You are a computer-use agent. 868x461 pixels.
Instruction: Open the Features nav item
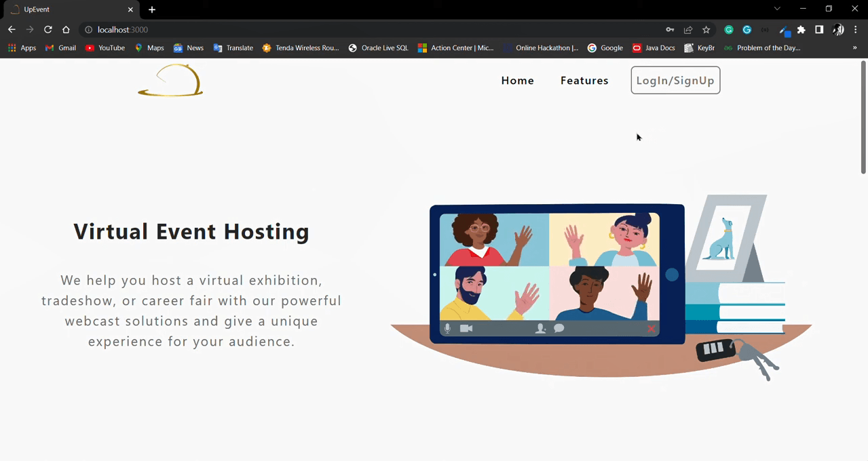tap(584, 81)
